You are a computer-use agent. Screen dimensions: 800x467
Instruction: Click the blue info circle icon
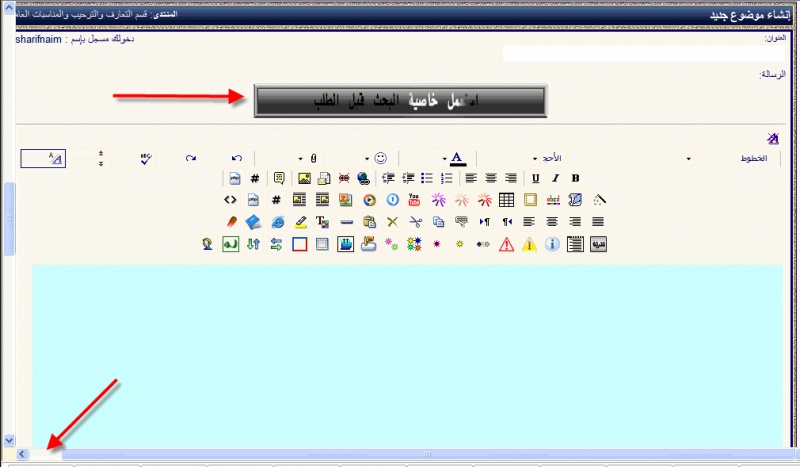(551, 244)
